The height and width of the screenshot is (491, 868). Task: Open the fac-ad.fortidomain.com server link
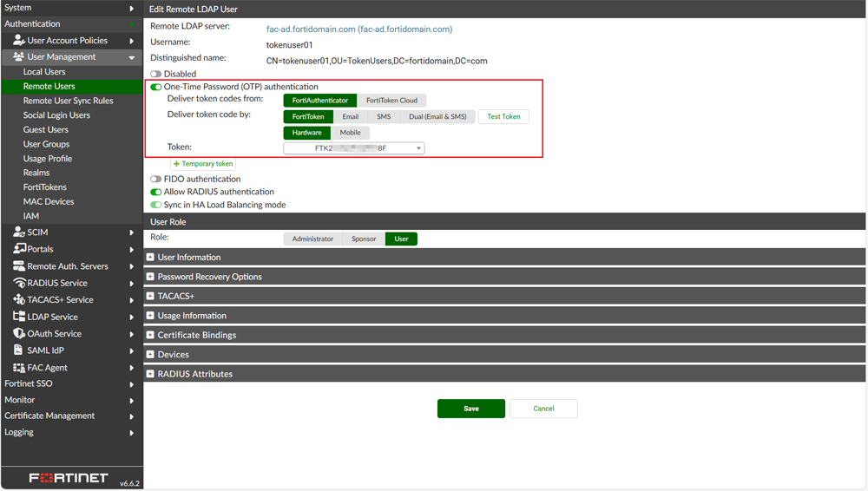tap(358, 29)
